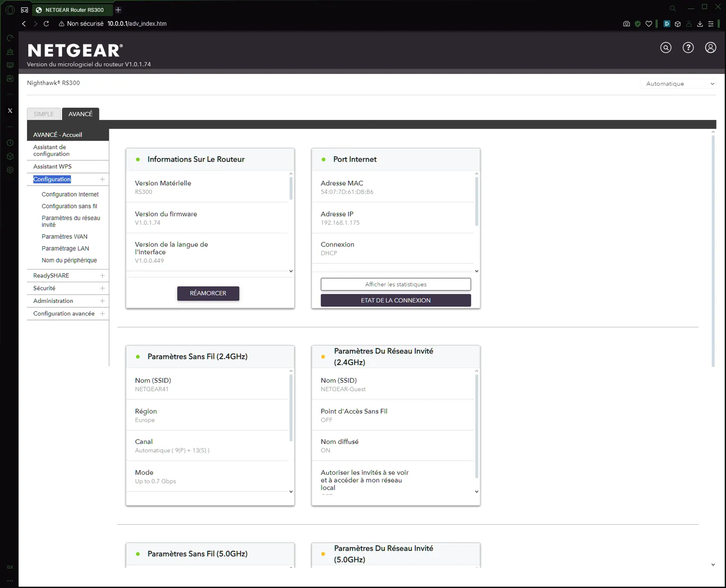Click MAC address 54:07:7D:61:DB:B6
Viewport: 726px width, 588px height.
click(x=347, y=192)
